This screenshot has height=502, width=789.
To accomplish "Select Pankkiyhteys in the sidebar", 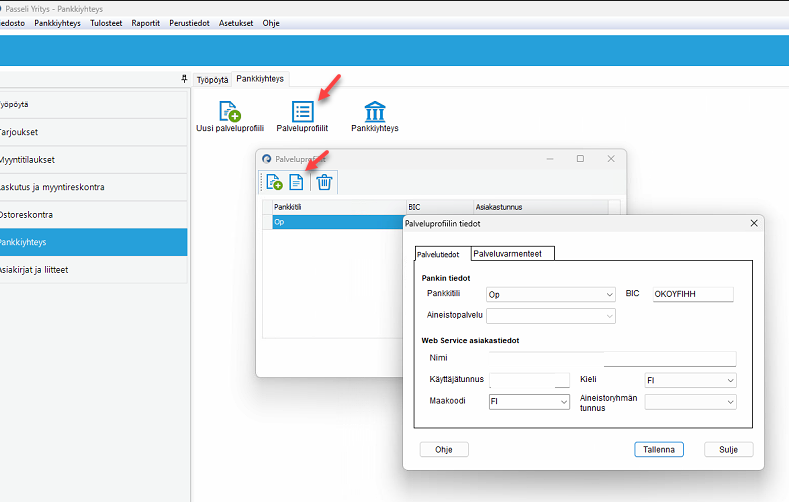I will pos(94,242).
